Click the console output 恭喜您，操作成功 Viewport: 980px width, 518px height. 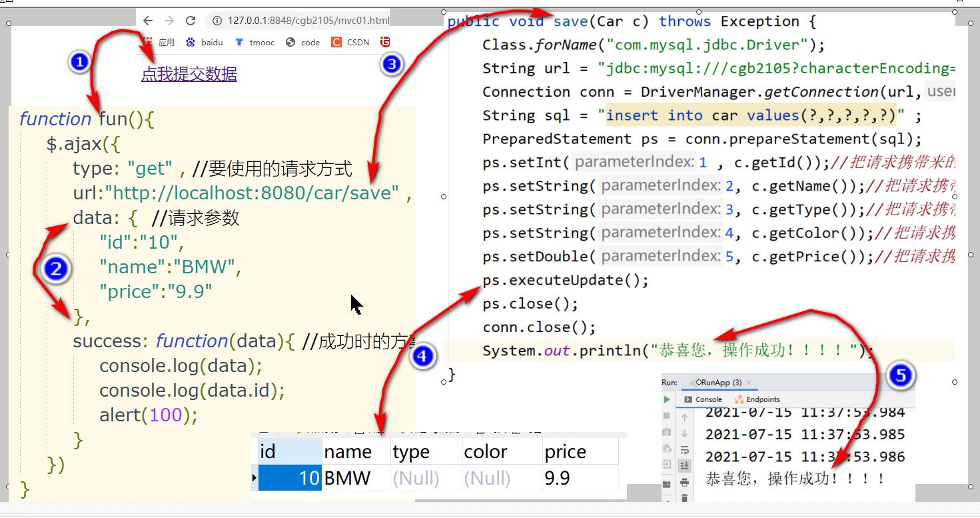tap(795, 479)
